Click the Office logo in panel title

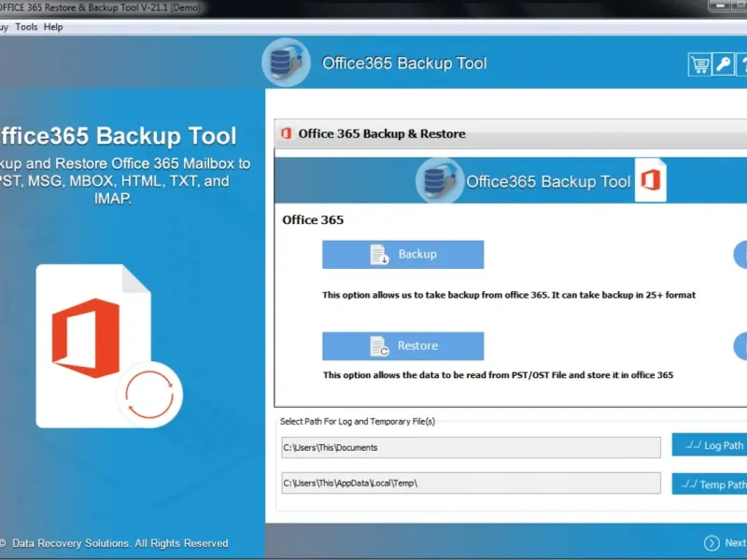click(x=287, y=133)
